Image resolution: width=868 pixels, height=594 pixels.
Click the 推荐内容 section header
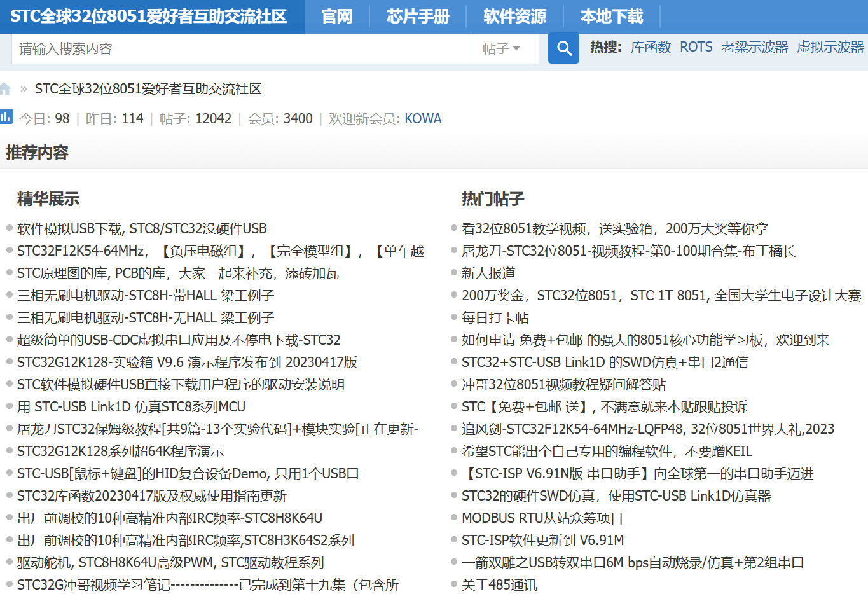click(37, 153)
